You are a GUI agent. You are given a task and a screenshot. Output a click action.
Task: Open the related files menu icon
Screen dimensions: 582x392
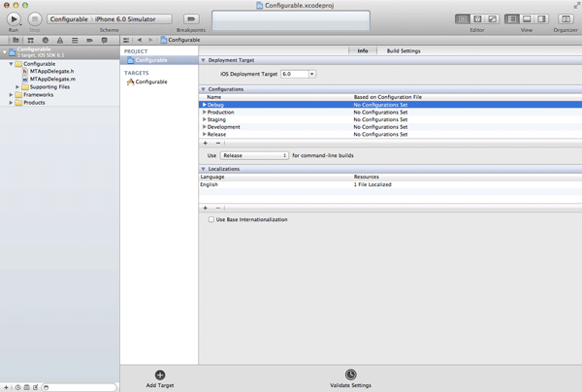coord(126,40)
